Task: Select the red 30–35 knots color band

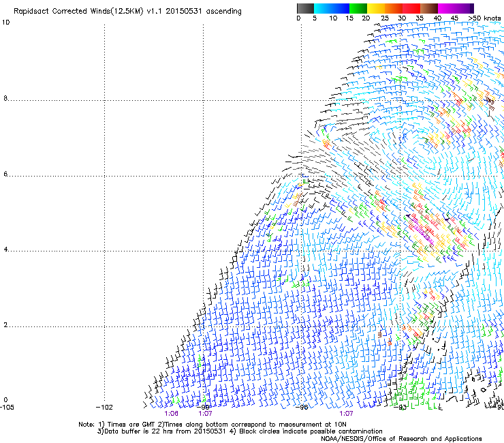Action: (411, 8)
